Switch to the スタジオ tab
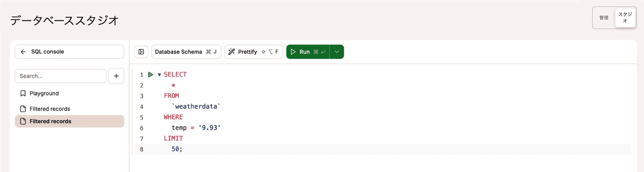Screen dimensions: 644x172 (625, 18)
